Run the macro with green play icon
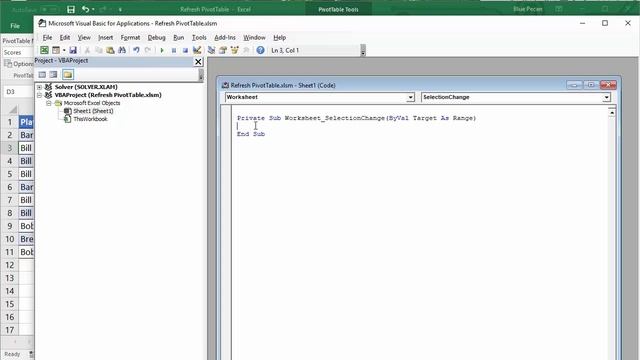640x360 pixels. click(x=162, y=50)
